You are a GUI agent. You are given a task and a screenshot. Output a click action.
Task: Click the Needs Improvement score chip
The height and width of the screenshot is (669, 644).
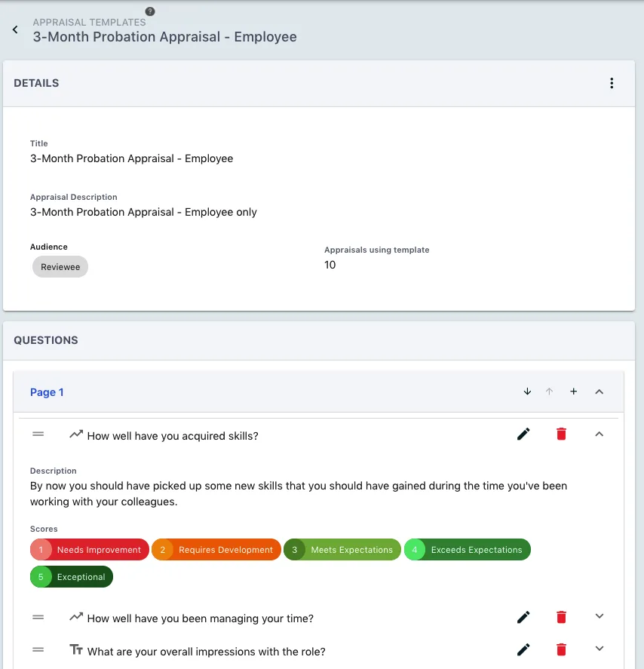pyautogui.click(x=90, y=550)
